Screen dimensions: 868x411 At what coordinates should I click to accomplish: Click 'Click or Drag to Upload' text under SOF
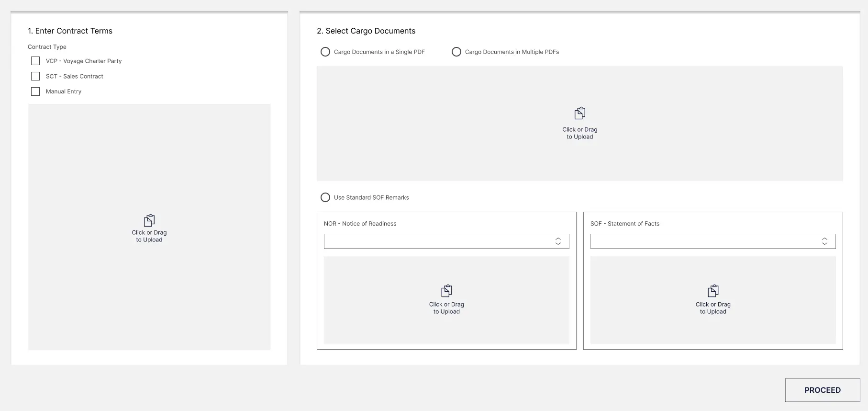[x=713, y=308]
